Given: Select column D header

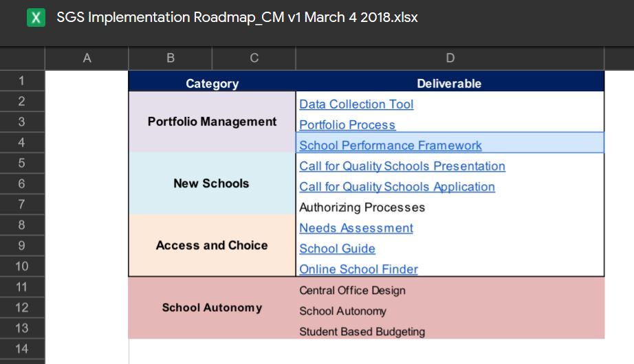Looking at the screenshot, I should point(450,58).
